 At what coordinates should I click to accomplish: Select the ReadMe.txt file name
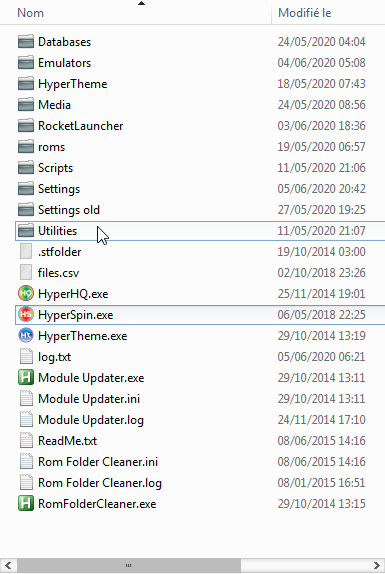pyautogui.click(x=67, y=441)
